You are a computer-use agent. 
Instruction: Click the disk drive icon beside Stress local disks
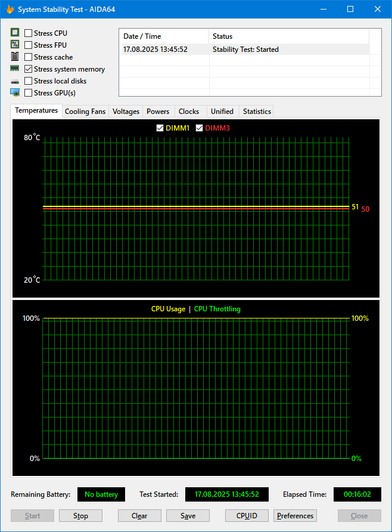coord(14,82)
